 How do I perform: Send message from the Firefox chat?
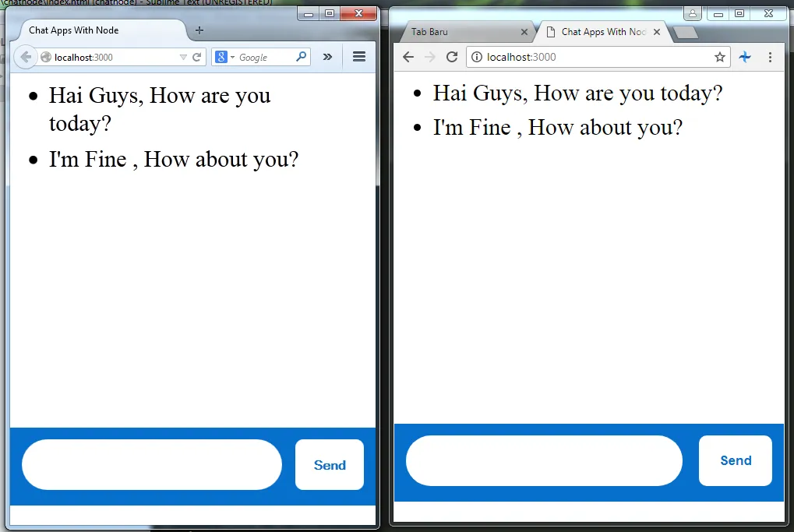click(330, 465)
